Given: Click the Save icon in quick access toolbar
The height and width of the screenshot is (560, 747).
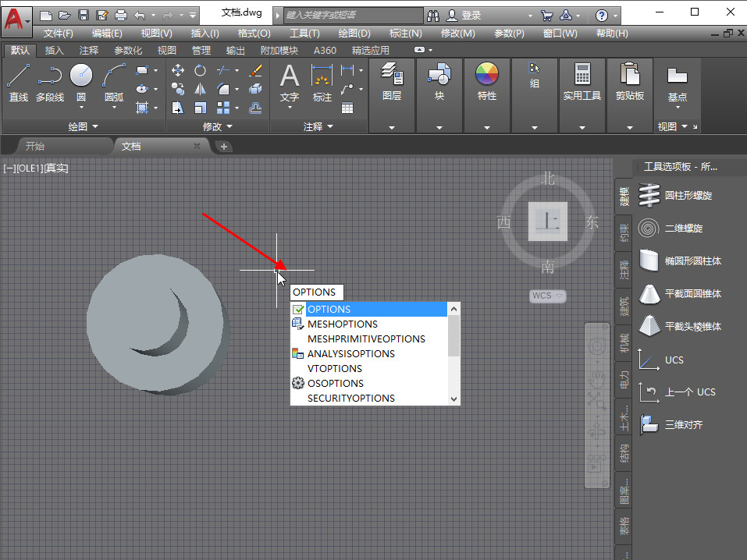Looking at the screenshot, I should pyautogui.click(x=84, y=16).
